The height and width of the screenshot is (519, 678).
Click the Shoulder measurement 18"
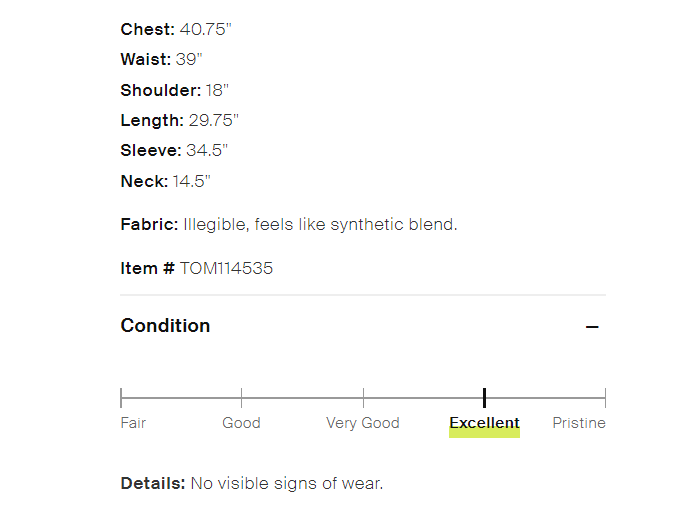tap(218, 90)
